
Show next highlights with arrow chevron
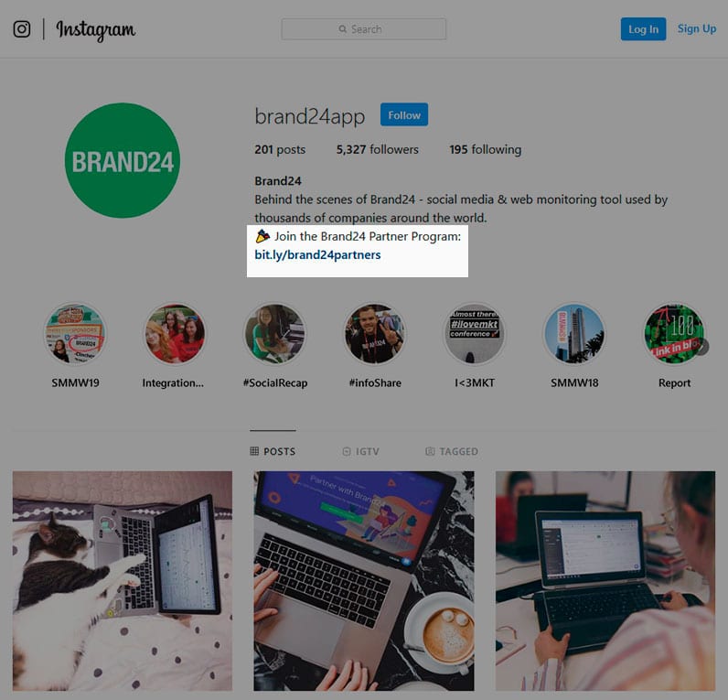click(x=703, y=347)
